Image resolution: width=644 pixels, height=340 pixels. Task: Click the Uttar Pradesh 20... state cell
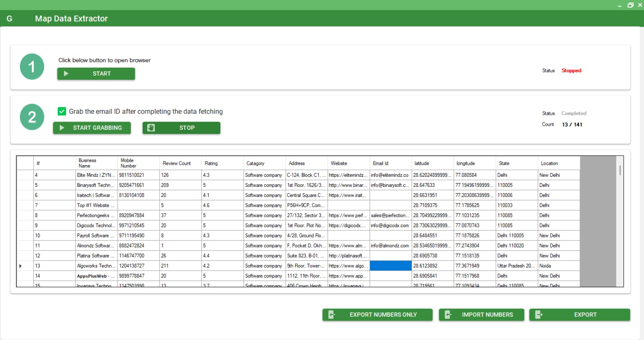coord(517,266)
